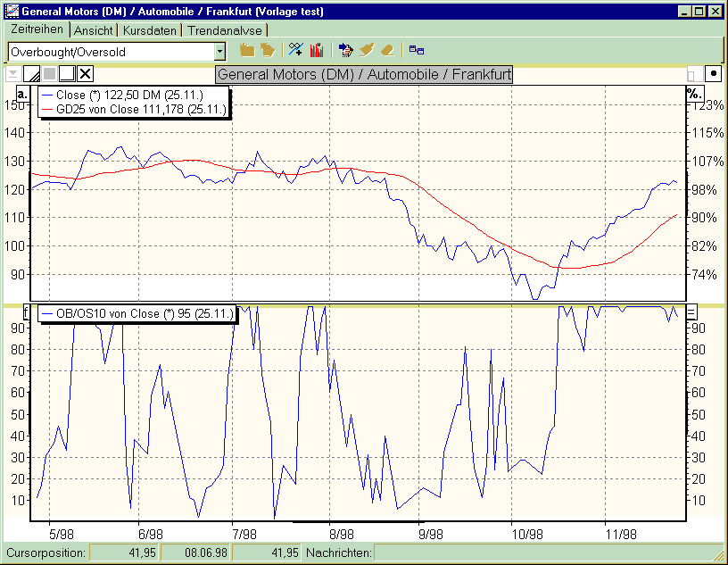Screen dimensions: 728x565
Task: Click the chart with pencil edit icon
Action: (x=345, y=51)
